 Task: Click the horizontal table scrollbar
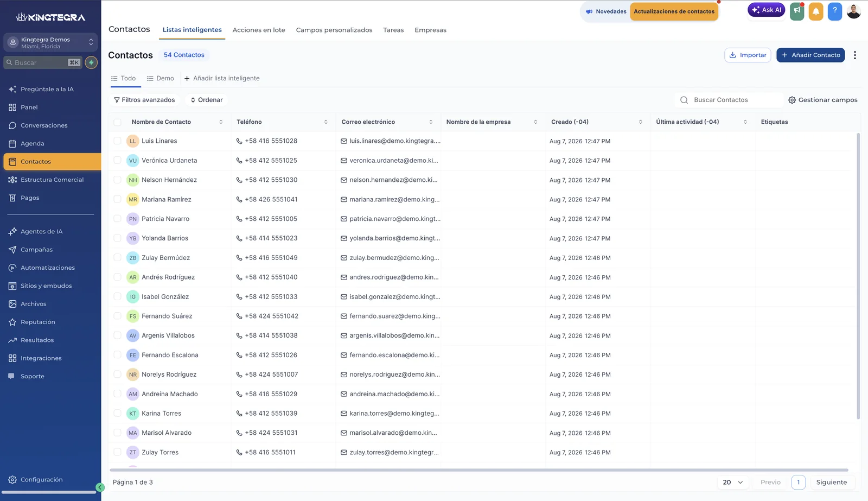tap(478, 470)
